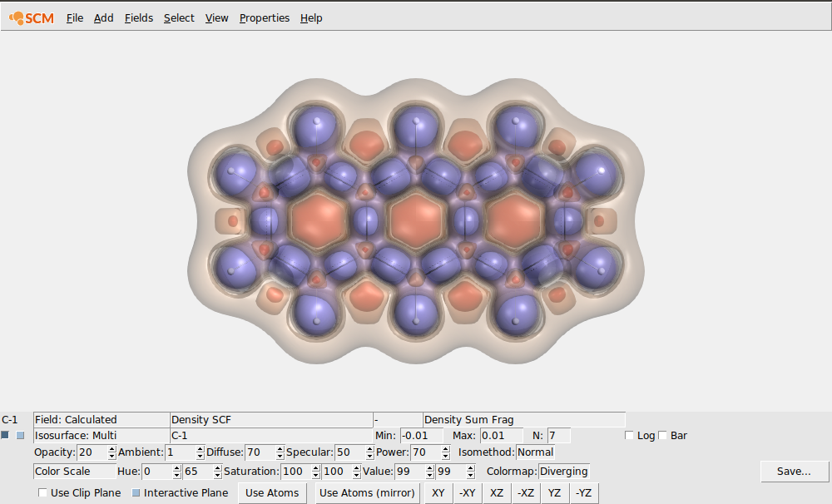Click the orange SCM logo icon
The image size is (832, 504).
click(x=17, y=17)
